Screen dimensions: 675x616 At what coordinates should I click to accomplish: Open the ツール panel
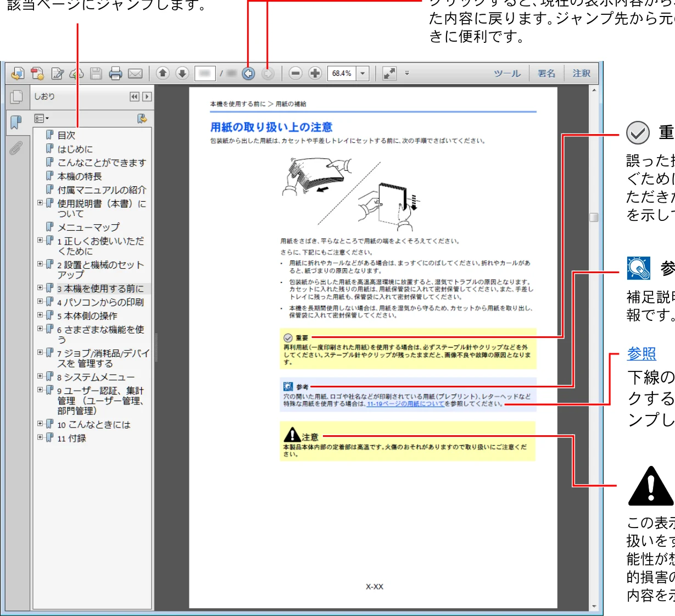point(507,73)
